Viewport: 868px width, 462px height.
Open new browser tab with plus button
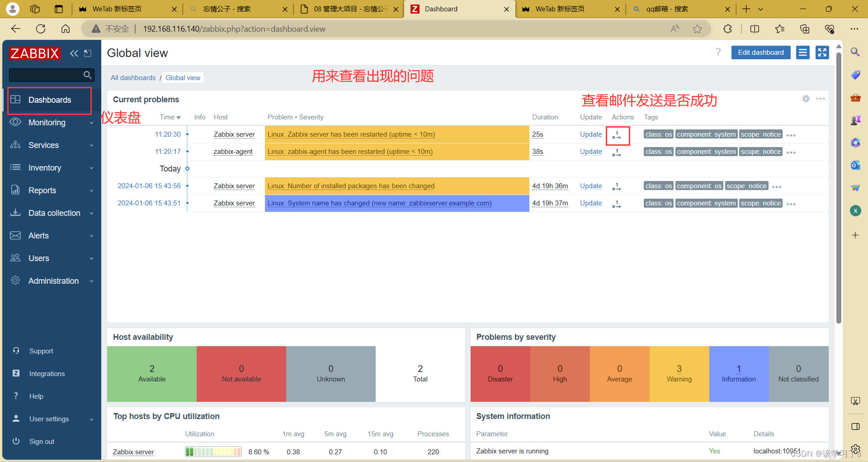click(746, 9)
